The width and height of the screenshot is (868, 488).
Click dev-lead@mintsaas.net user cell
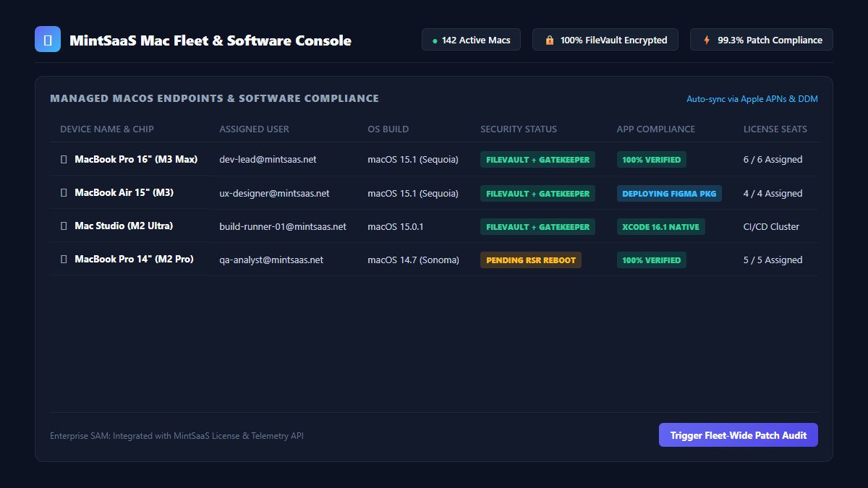pyautogui.click(x=268, y=159)
